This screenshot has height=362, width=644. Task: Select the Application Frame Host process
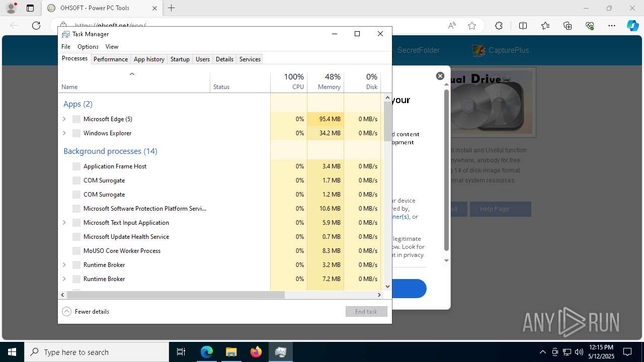(220, 166)
